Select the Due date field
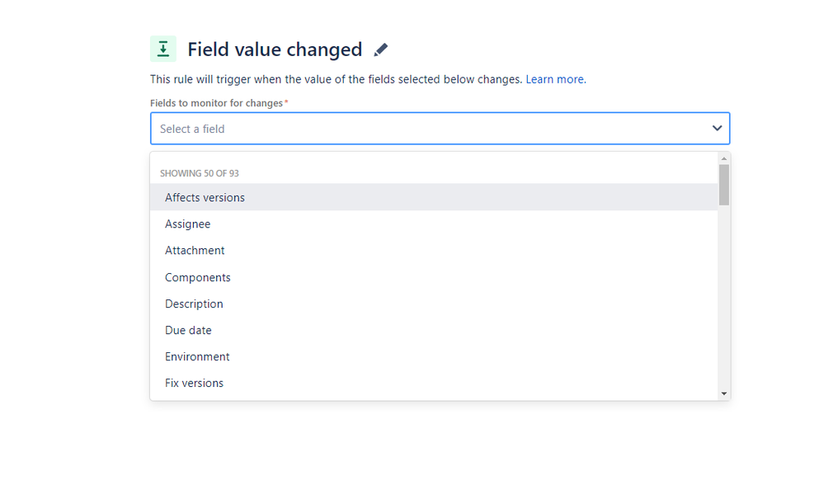This screenshot has height=504, width=824. [x=434, y=330]
